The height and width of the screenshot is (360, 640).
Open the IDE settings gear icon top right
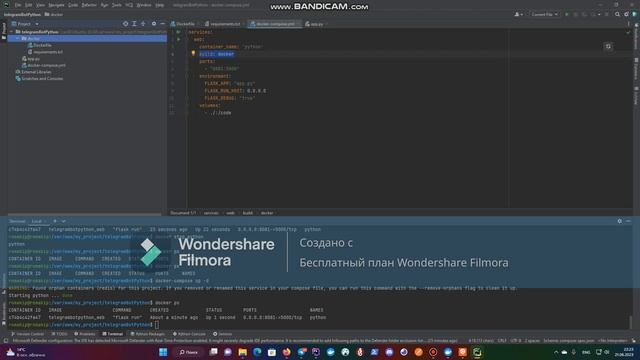[626, 14]
